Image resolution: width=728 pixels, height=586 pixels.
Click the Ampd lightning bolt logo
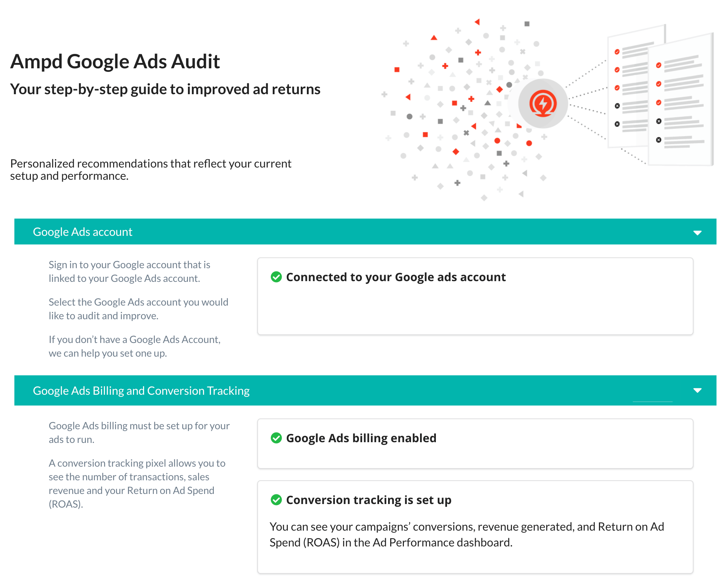[543, 104]
